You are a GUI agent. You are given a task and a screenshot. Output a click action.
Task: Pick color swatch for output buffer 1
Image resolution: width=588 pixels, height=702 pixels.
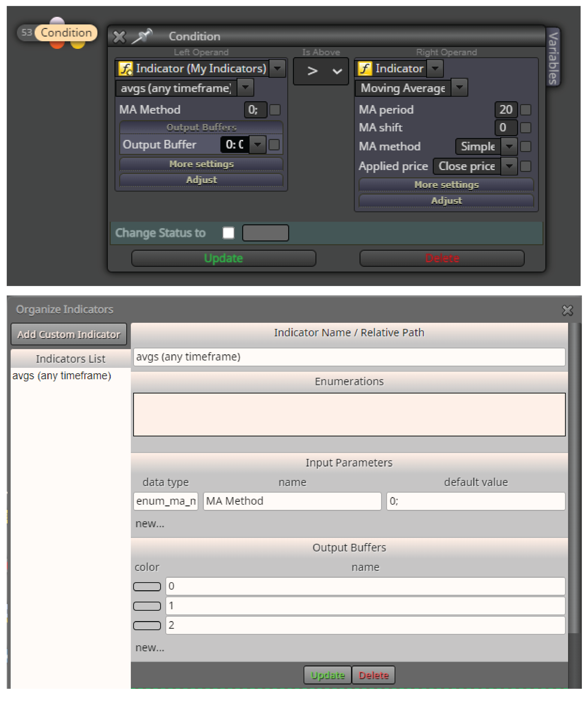pos(147,606)
